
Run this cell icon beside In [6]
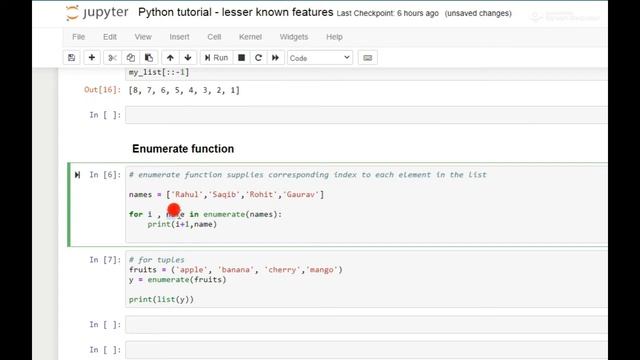(x=77, y=175)
